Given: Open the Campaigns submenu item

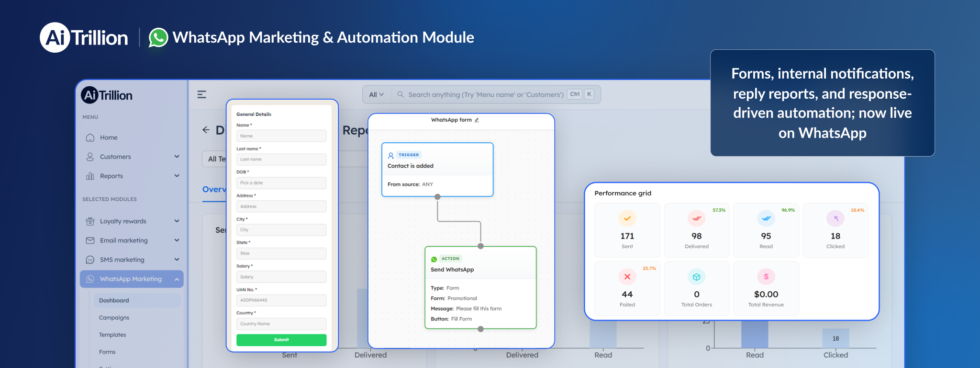Looking at the screenshot, I should [x=114, y=318].
